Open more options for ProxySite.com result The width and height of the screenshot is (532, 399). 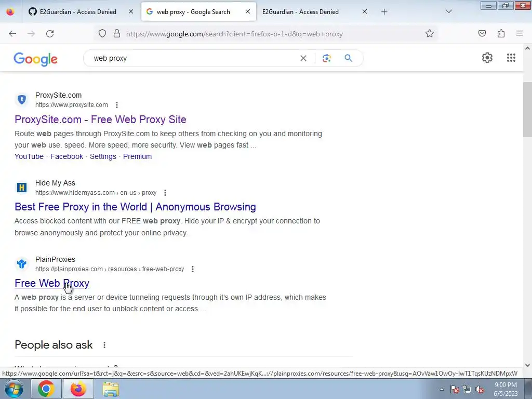(117, 105)
